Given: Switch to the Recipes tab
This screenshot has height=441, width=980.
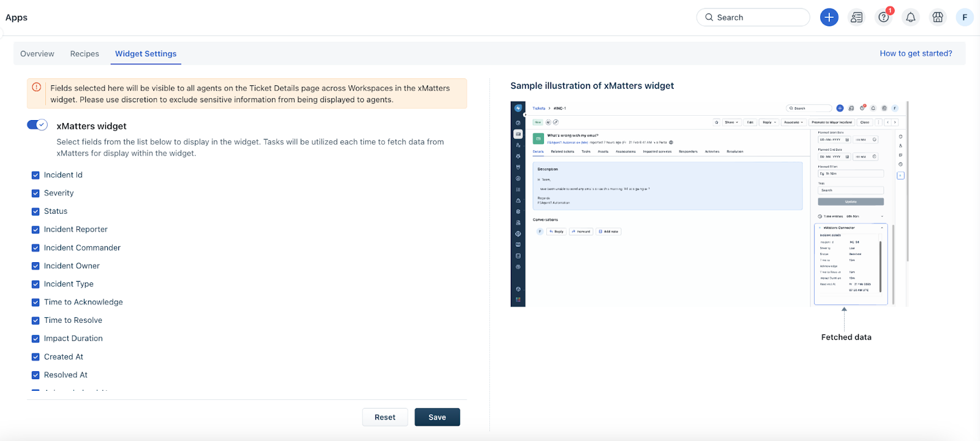Looking at the screenshot, I should pos(85,54).
